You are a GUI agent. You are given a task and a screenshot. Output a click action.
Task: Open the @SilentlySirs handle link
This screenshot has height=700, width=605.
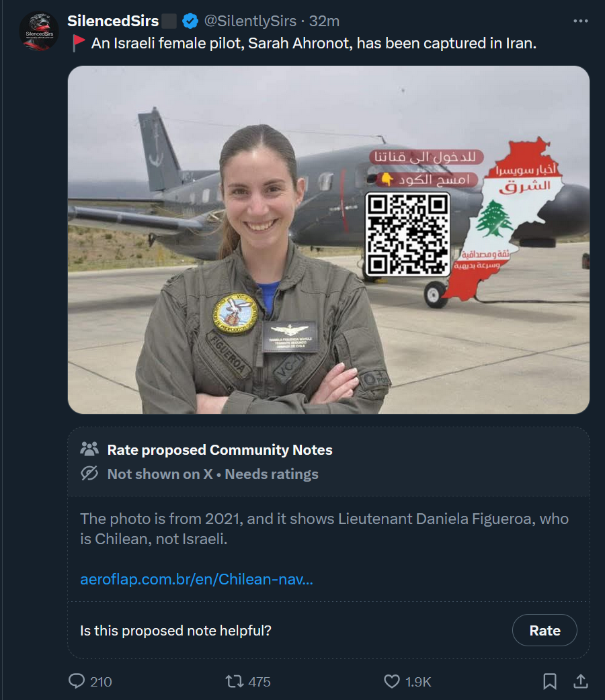coord(250,21)
